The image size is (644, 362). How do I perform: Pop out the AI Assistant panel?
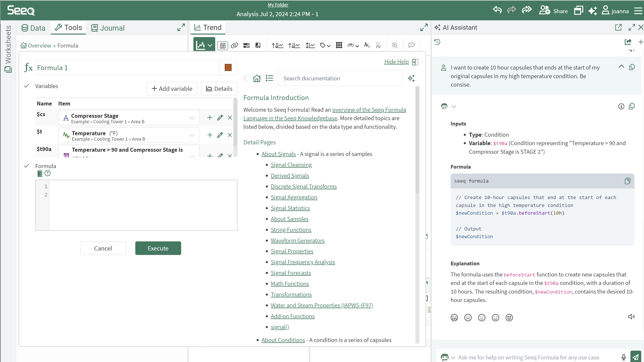click(x=619, y=27)
